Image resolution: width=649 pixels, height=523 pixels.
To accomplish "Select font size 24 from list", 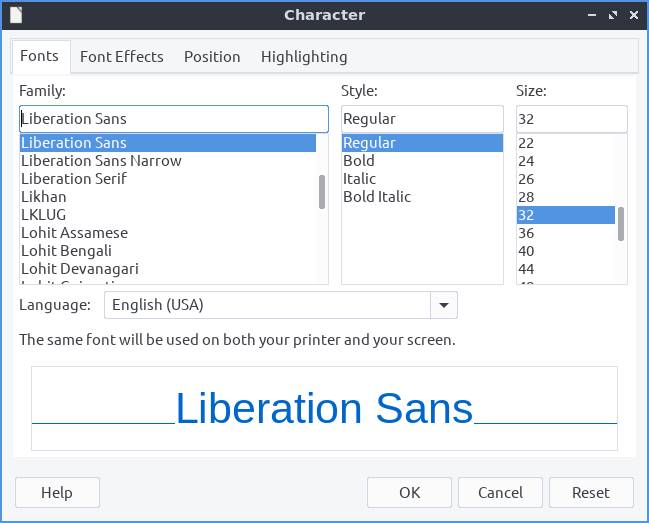I will click(x=526, y=161).
